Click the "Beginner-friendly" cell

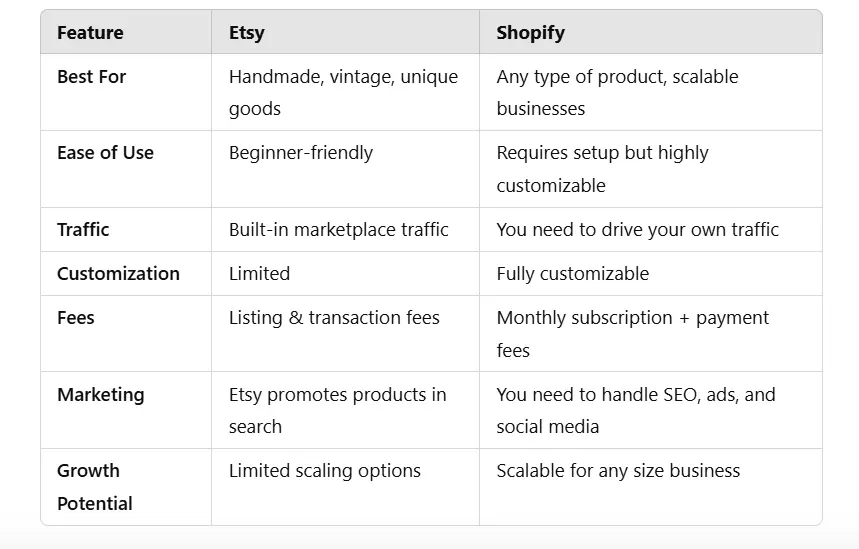pos(300,153)
